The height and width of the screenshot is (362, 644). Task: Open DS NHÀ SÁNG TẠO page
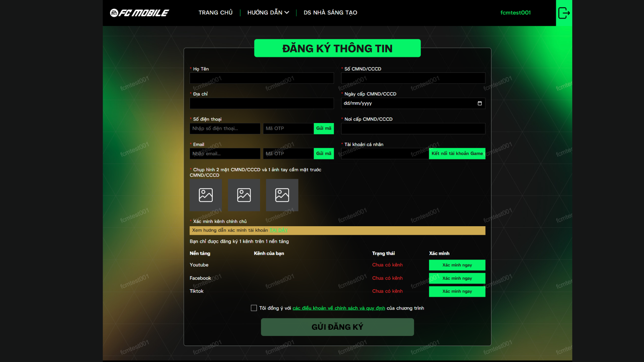coord(330,13)
